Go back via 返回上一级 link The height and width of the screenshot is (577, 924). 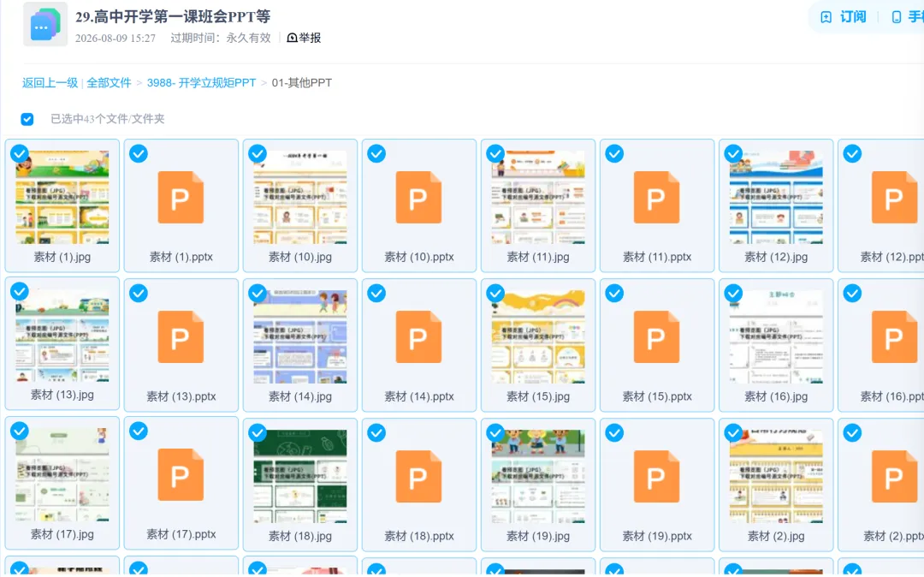pos(50,82)
